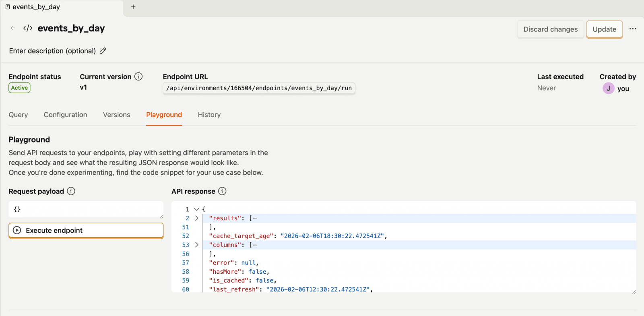644x316 pixels.
Task: Grab the API response resize handle
Action: pos(634,291)
